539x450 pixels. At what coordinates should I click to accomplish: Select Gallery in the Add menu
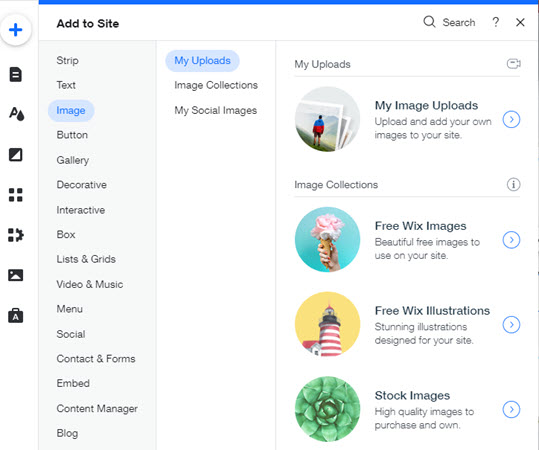73,160
